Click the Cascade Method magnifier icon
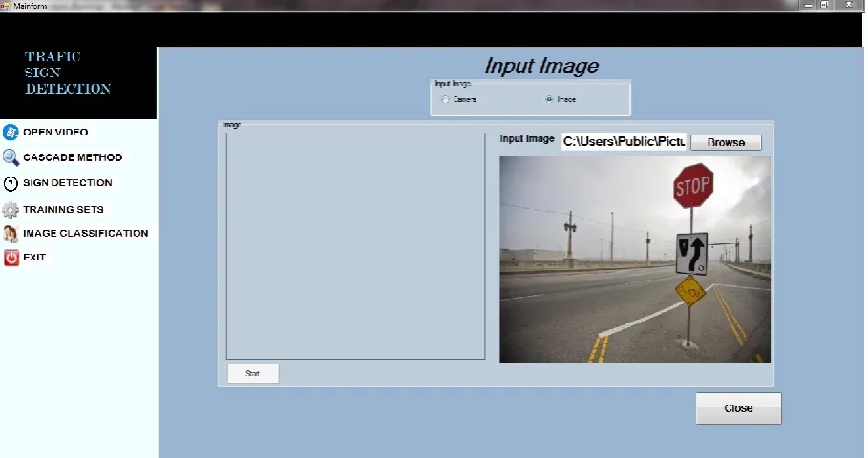Screen dimensions: 868x458 (x=10, y=157)
